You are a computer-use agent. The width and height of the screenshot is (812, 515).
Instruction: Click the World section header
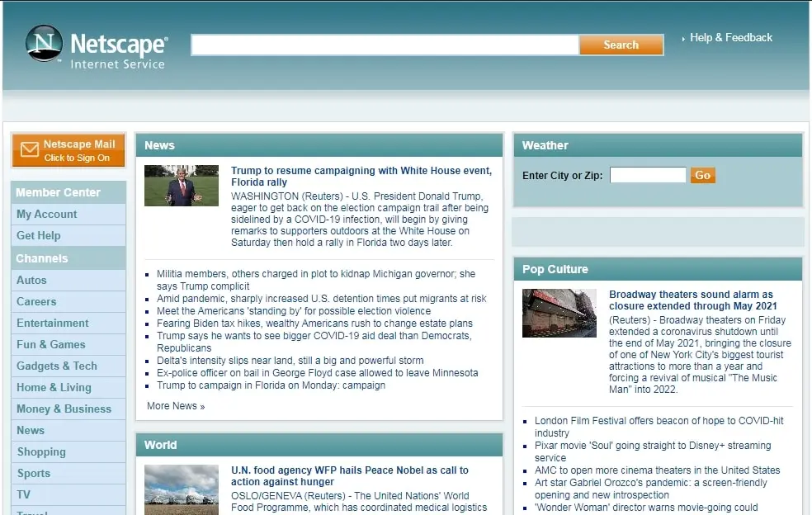[x=319, y=445]
